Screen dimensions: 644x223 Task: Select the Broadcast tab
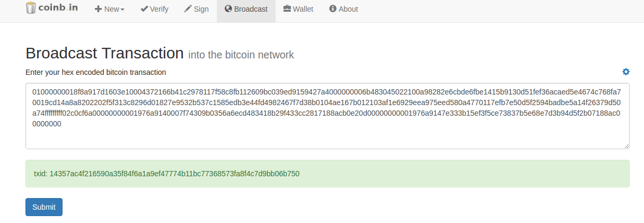point(246,9)
